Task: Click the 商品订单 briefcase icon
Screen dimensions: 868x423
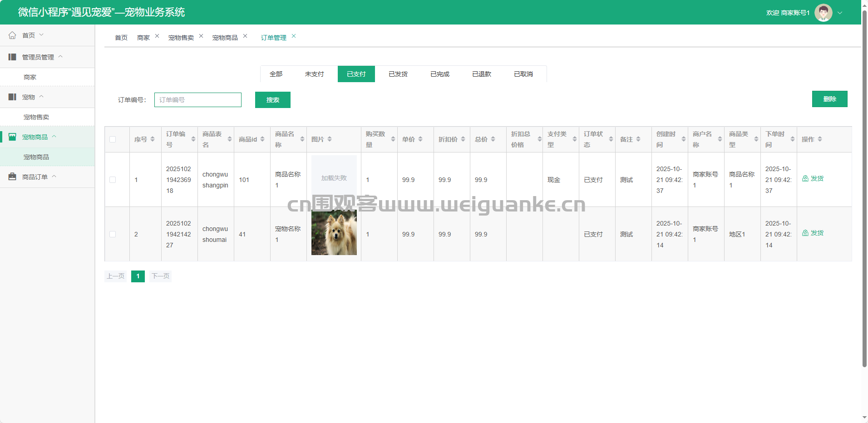Action: tap(12, 177)
